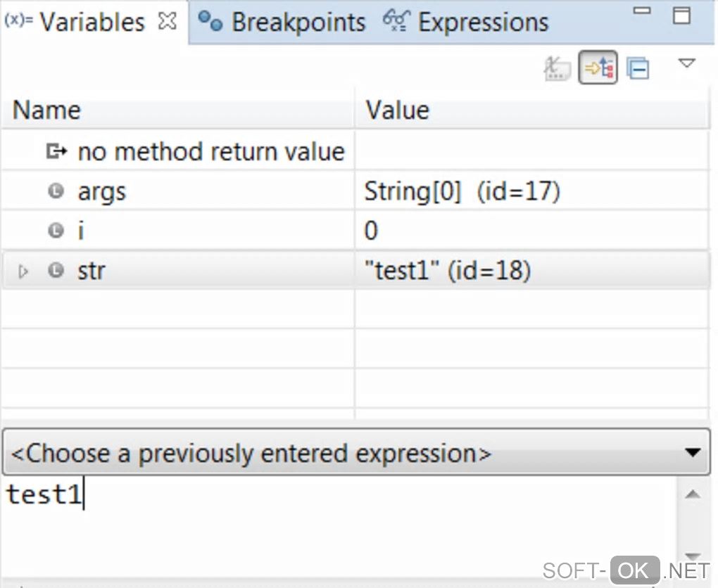Open the previously entered expression dropdown
This screenshot has height=588, width=718.
(x=693, y=453)
